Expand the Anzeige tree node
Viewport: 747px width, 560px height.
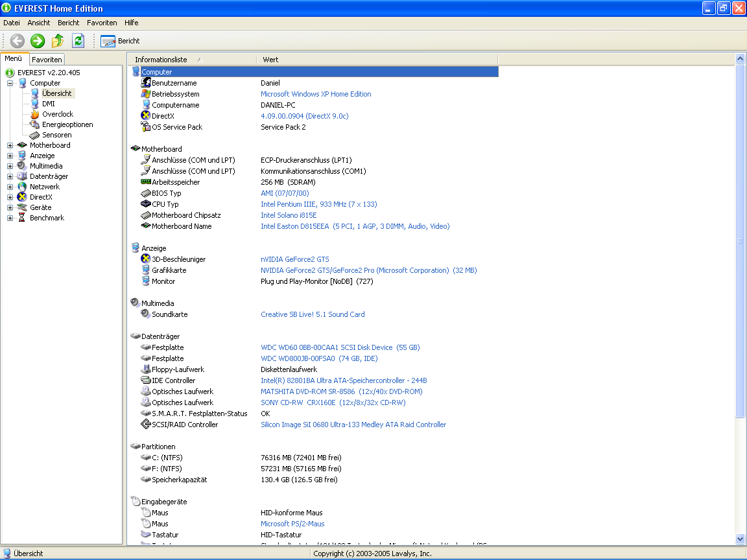tap(10, 156)
